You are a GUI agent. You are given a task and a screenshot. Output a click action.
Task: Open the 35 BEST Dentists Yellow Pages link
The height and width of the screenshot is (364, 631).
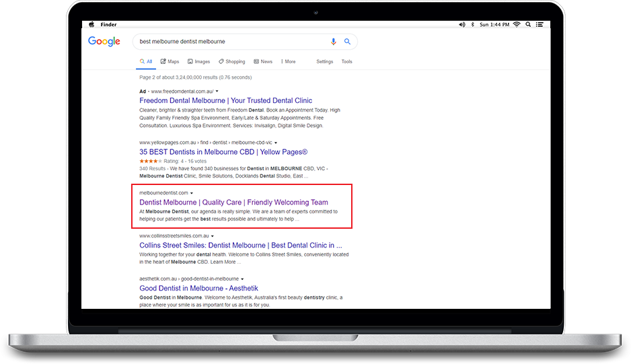[x=223, y=152]
